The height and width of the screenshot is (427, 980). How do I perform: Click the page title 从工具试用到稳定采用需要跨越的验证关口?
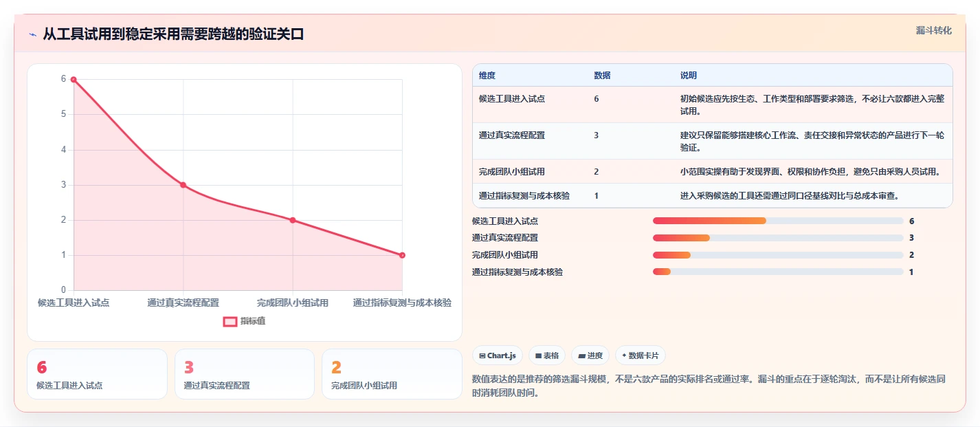pos(173,34)
